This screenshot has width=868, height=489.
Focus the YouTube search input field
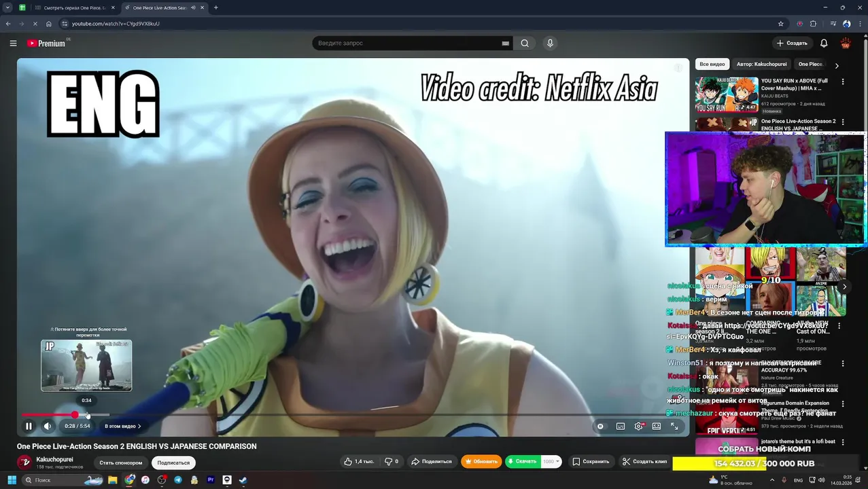tap(408, 43)
